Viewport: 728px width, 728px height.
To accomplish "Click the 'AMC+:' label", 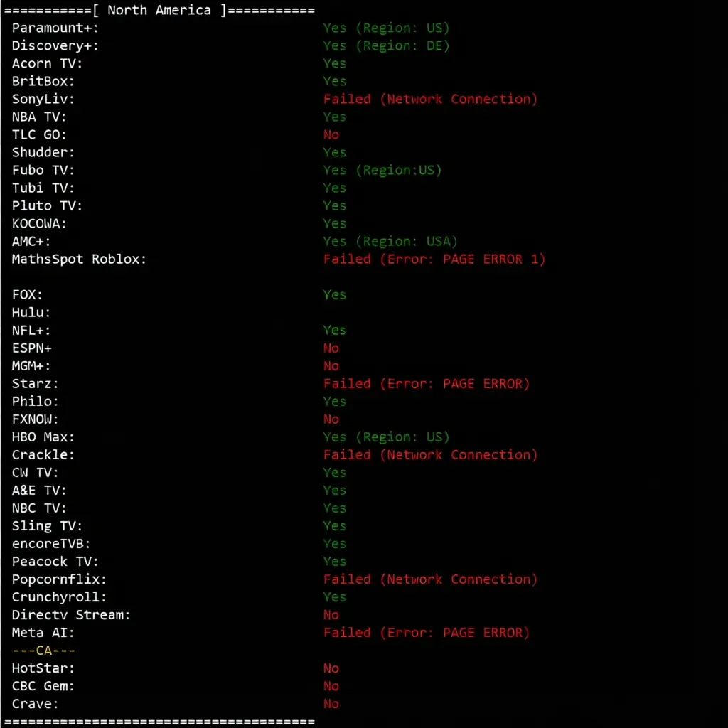I will click(x=31, y=242).
